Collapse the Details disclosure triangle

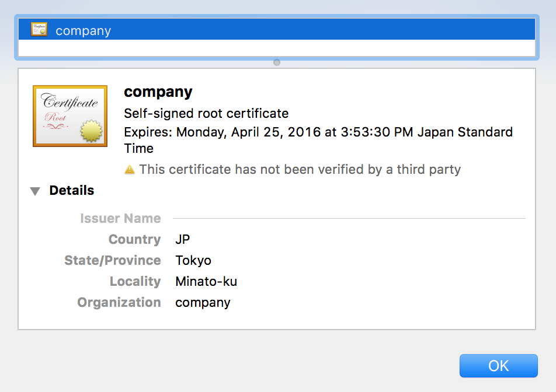[x=36, y=191]
